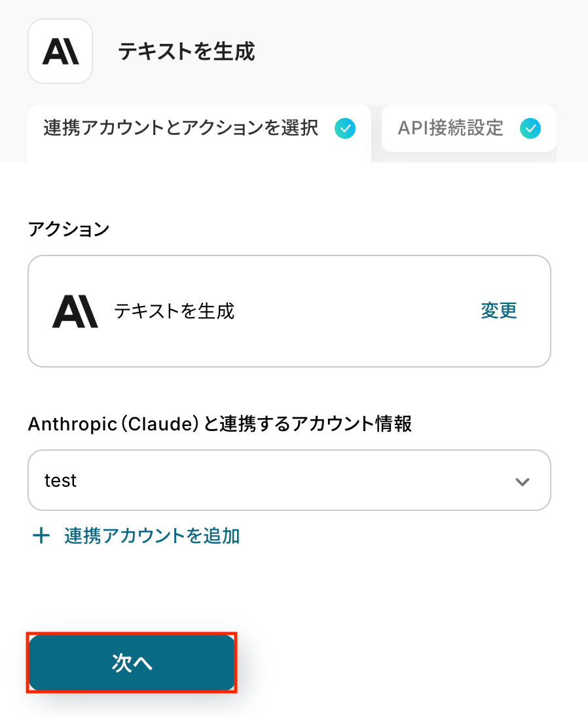Switch to the 連携アカウントとアクションを選択 tab

point(181,128)
